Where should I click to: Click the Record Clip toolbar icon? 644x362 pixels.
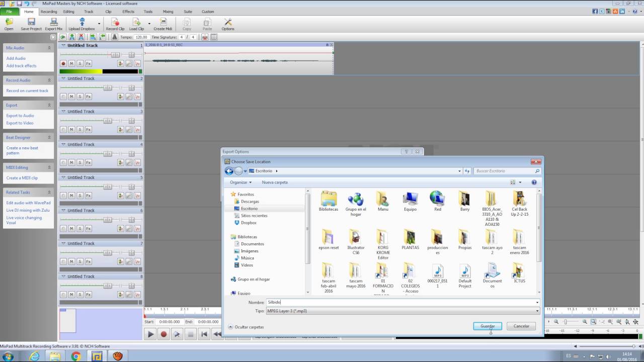click(115, 24)
